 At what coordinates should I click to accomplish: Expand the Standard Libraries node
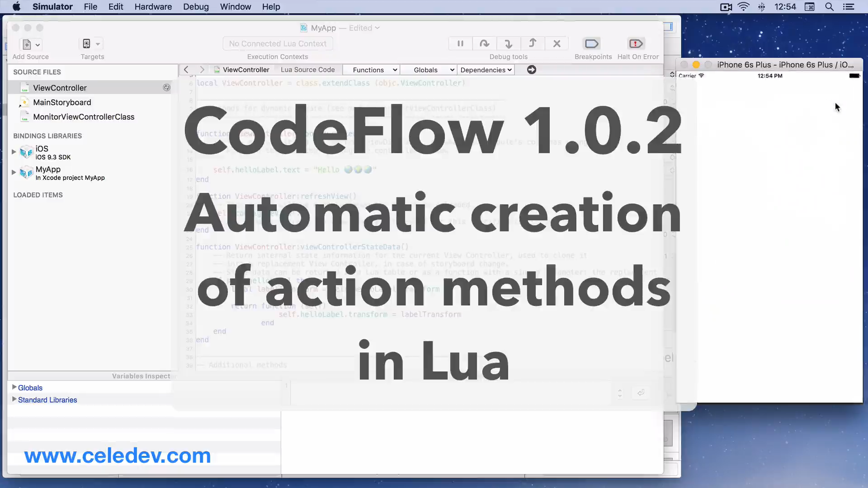click(x=14, y=399)
